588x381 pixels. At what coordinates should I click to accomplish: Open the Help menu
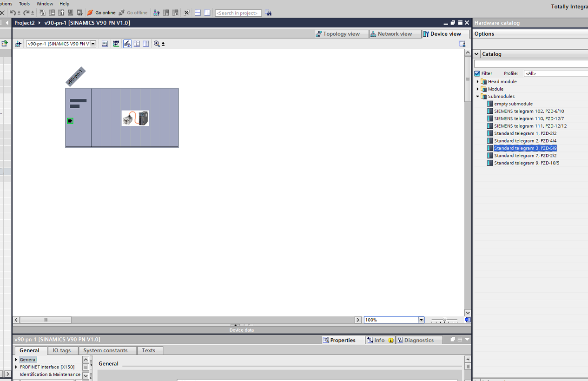pos(64,4)
